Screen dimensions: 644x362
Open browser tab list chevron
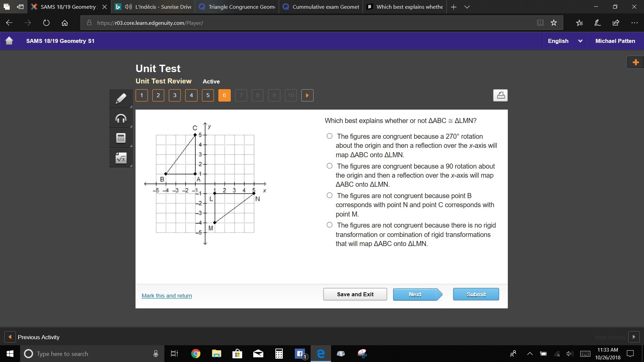coord(467,7)
